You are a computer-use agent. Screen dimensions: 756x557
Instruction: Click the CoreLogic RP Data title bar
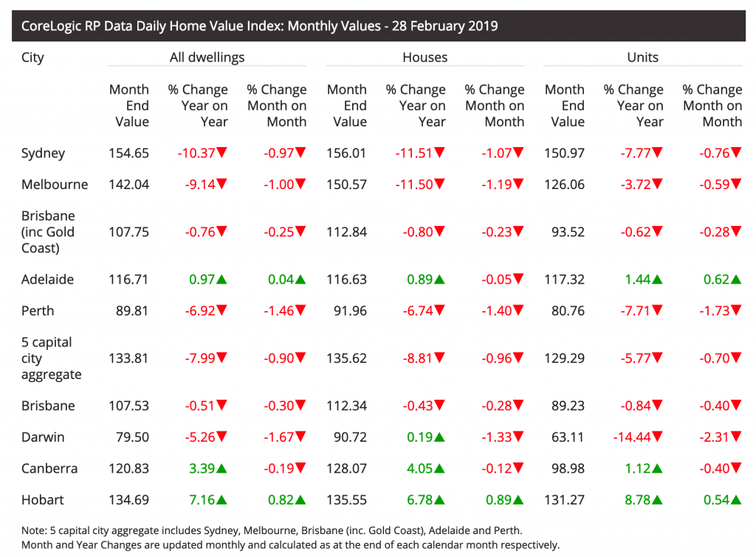259,26
